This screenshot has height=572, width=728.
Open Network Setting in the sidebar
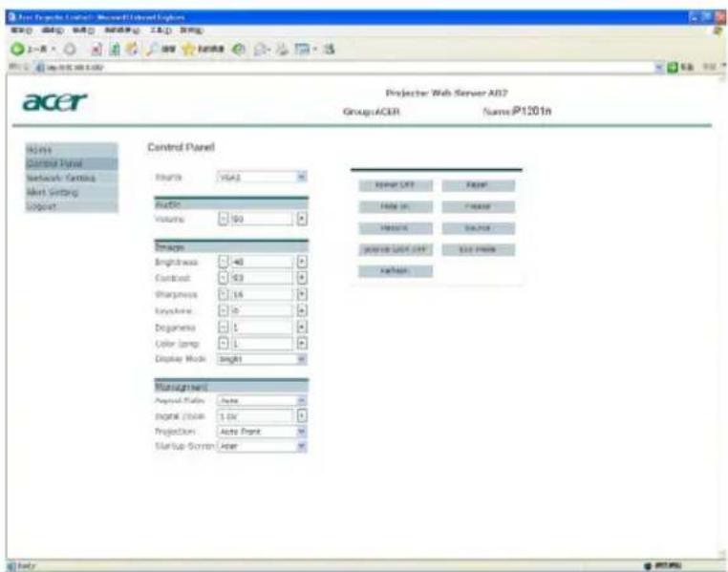pyautogui.click(x=72, y=179)
